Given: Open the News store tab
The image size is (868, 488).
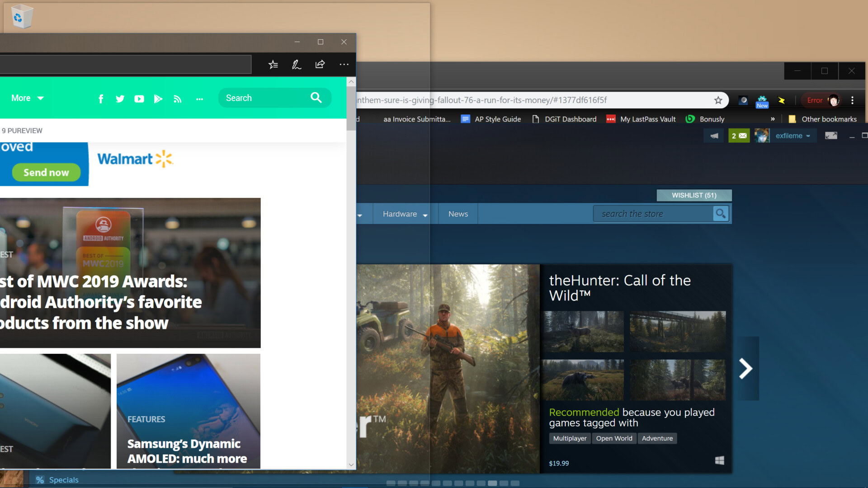Looking at the screenshot, I should [x=458, y=214].
